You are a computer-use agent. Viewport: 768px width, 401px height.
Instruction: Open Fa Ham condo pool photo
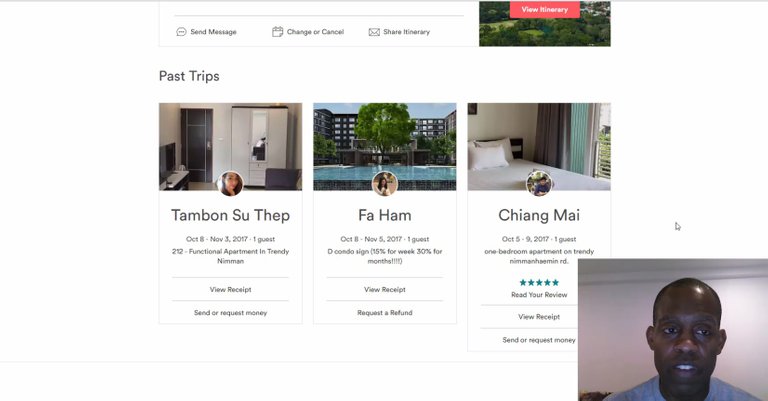point(384,146)
